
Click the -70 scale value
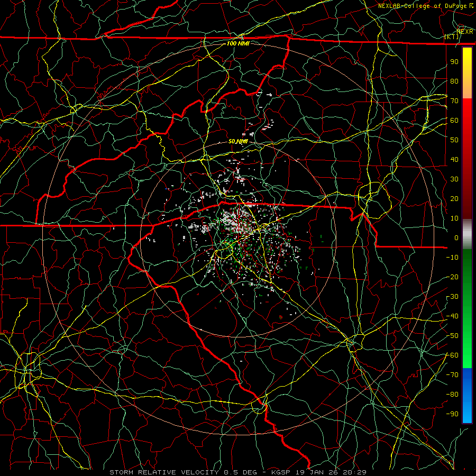click(x=452, y=374)
